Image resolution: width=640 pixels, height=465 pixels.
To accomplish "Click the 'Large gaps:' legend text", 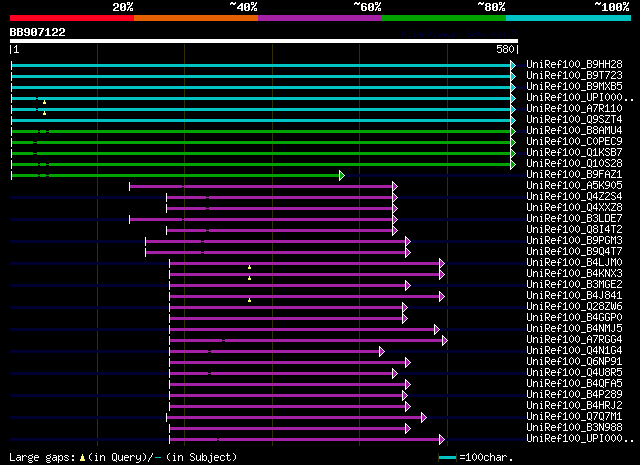I will tap(42, 458).
